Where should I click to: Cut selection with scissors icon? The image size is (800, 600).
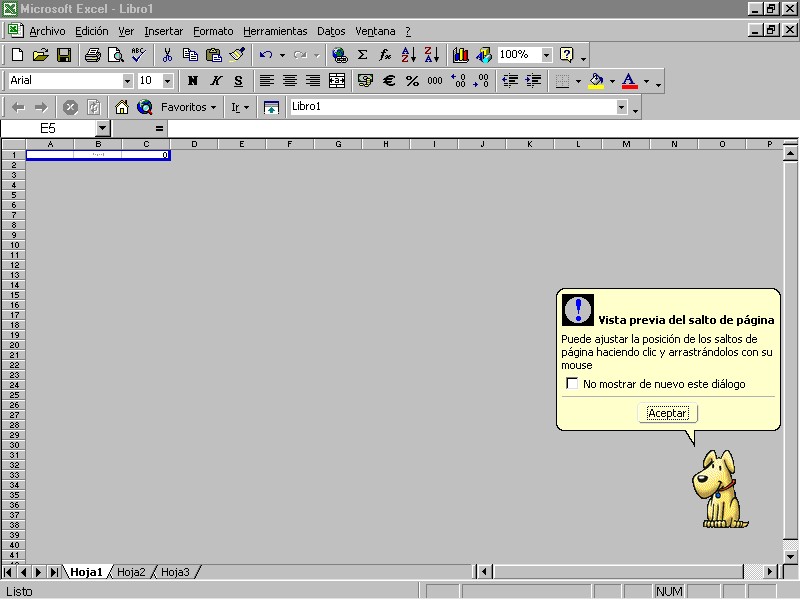tap(167, 55)
